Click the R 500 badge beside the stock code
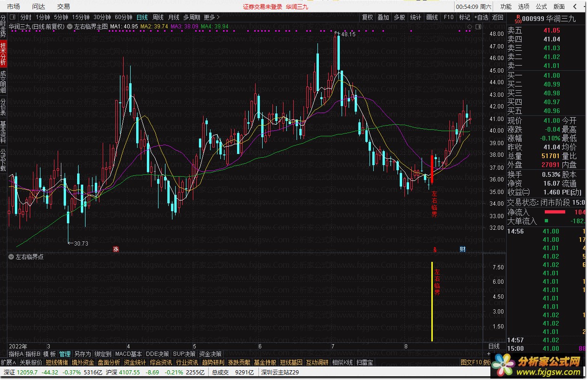Viewport: 588px width, 380px height. [518, 19]
